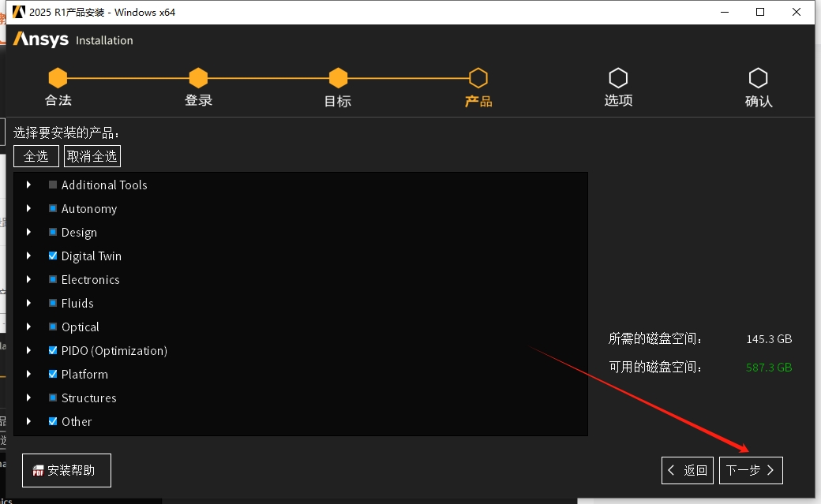
Task: Maximize the Ansys installer window
Action: [x=760, y=12]
